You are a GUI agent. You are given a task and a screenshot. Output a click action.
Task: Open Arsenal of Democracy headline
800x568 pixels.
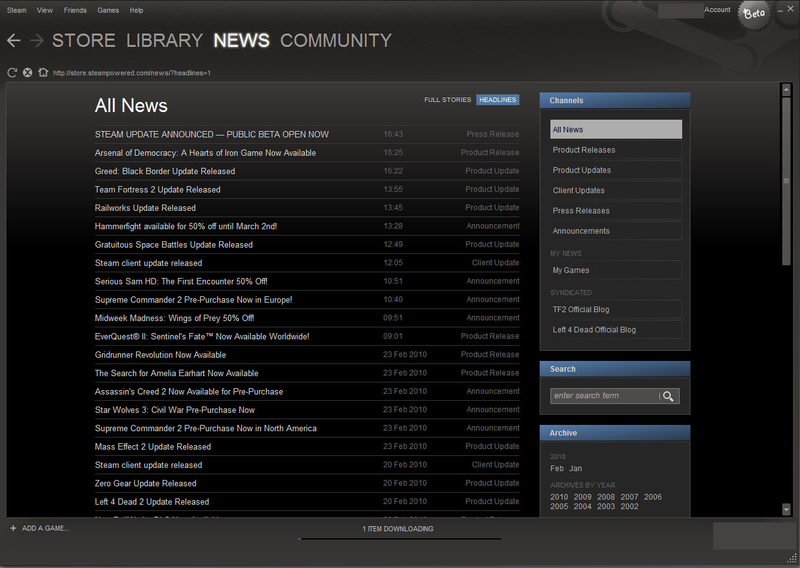(x=205, y=153)
